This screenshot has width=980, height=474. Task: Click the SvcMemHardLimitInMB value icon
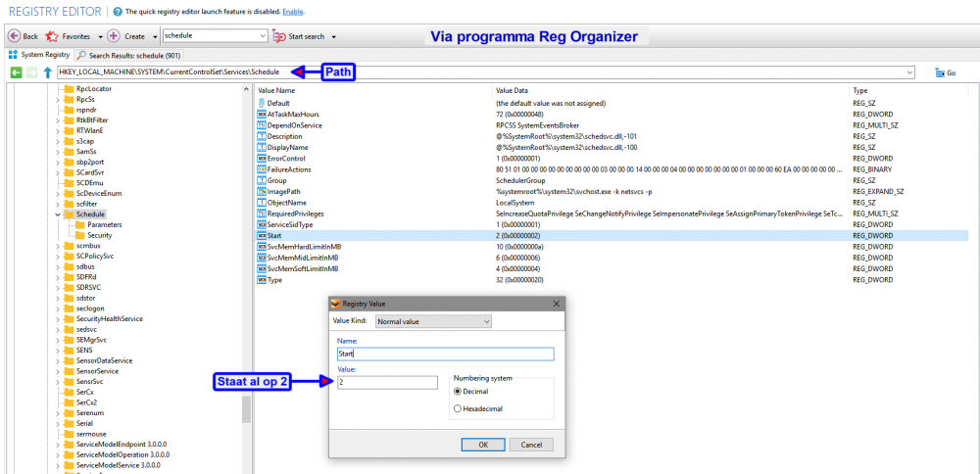click(262, 247)
